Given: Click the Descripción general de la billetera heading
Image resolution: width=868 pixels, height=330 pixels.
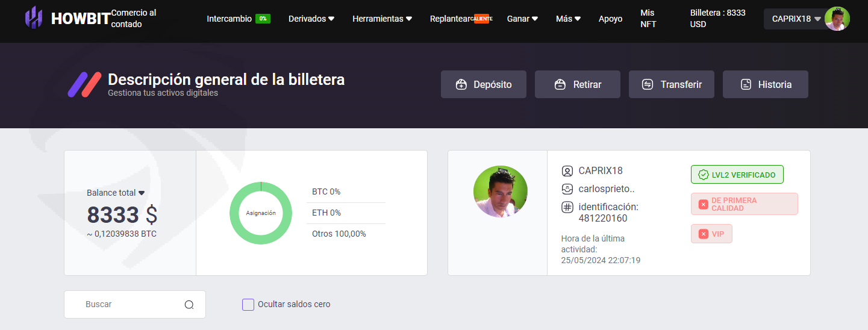Looking at the screenshot, I should pyautogui.click(x=226, y=79).
